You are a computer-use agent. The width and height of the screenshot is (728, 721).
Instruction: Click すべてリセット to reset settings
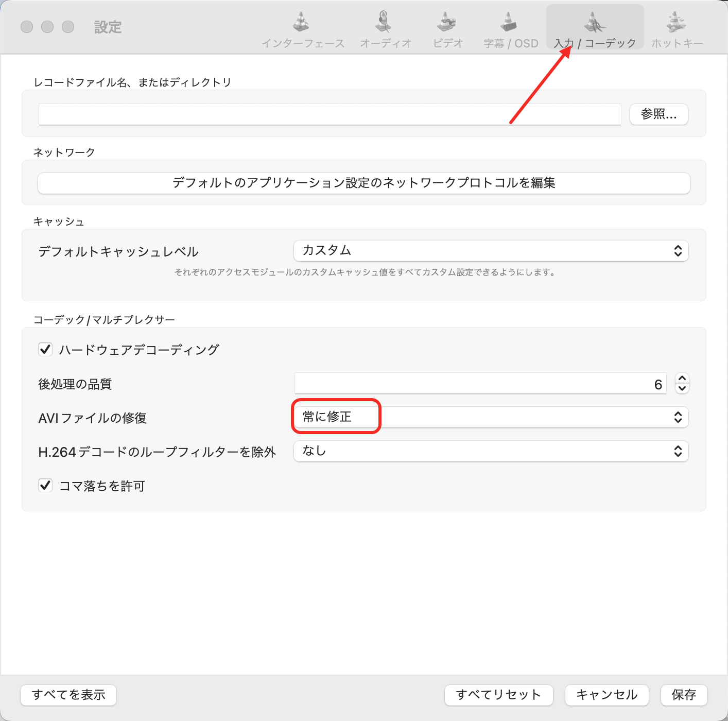(498, 695)
